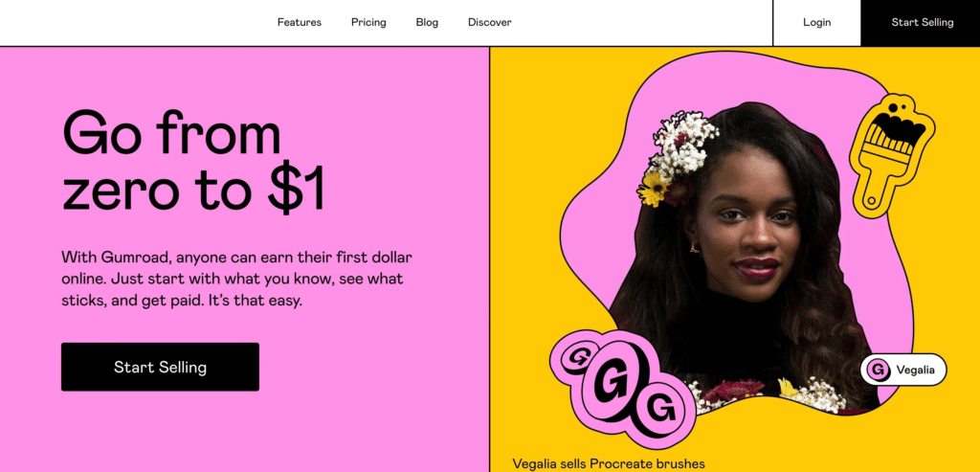
Task: Open the Pricing page
Action: tap(368, 23)
